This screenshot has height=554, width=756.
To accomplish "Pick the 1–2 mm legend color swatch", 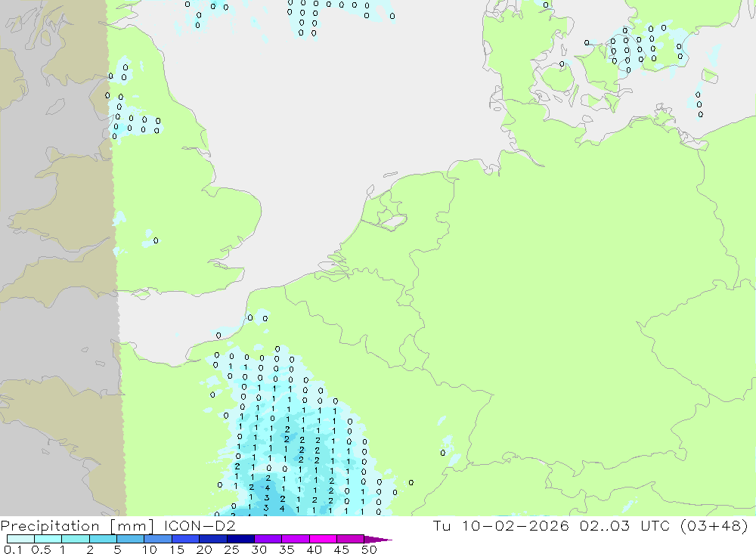I will tap(76, 539).
